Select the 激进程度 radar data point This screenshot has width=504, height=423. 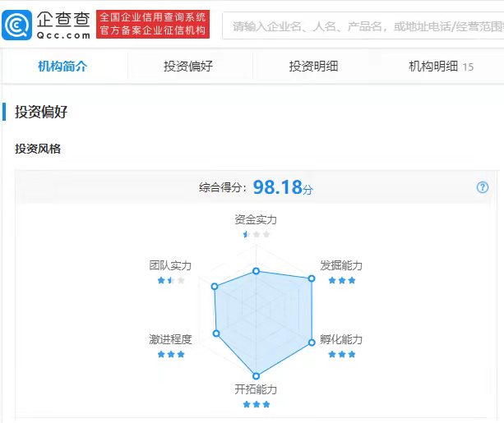tap(216, 333)
